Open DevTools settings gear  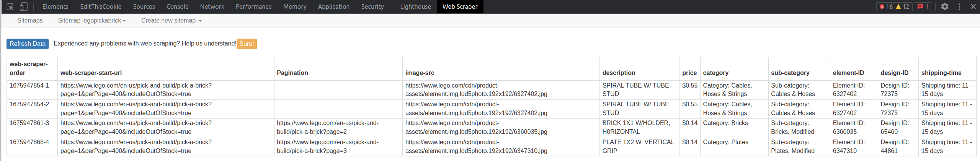tap(944, 7)
